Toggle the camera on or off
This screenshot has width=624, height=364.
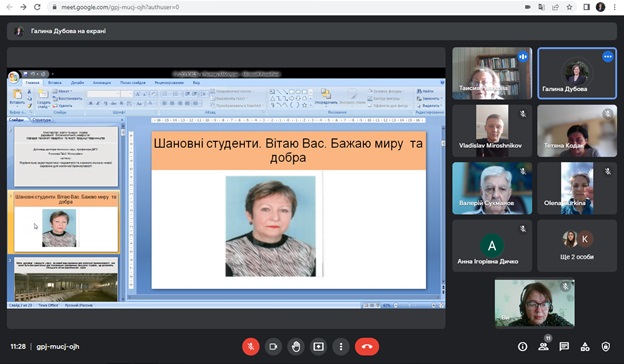click(273, 346)
